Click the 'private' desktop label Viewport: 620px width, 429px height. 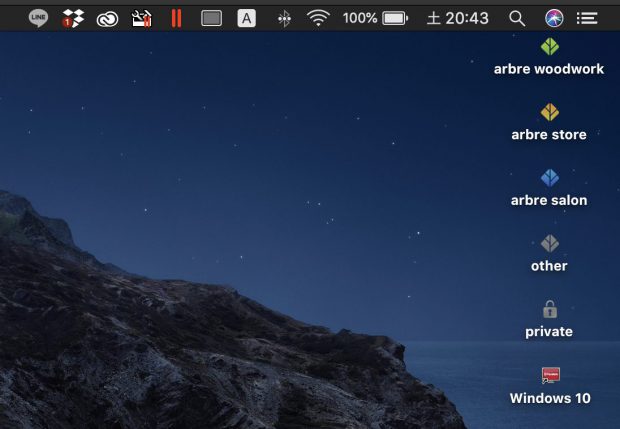click(549, 332)
